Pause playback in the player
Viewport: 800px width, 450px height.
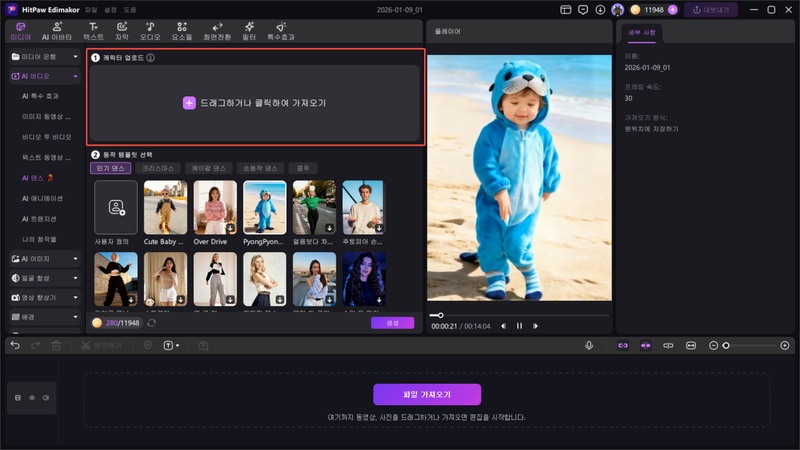coord(519,326)
